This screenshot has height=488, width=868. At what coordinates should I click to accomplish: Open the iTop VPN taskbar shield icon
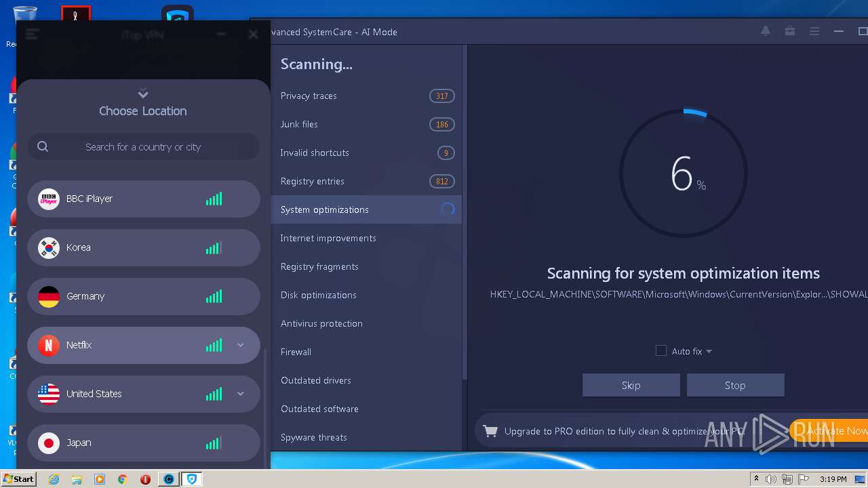click(192, 479)
